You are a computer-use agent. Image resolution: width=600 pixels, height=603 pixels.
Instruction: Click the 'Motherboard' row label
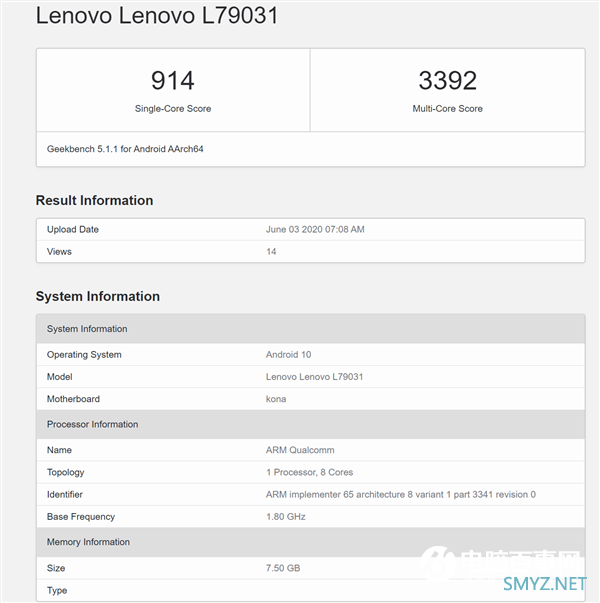(73, 399)
